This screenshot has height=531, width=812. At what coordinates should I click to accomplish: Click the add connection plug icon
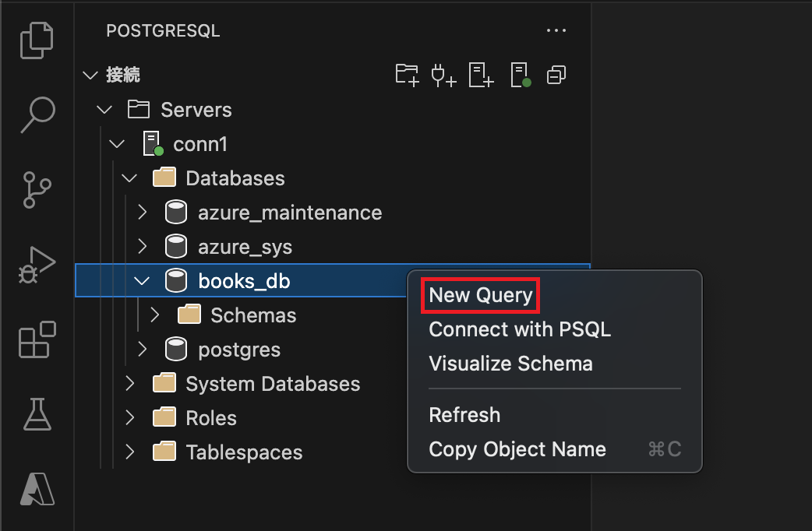click(x=444, y=75)
